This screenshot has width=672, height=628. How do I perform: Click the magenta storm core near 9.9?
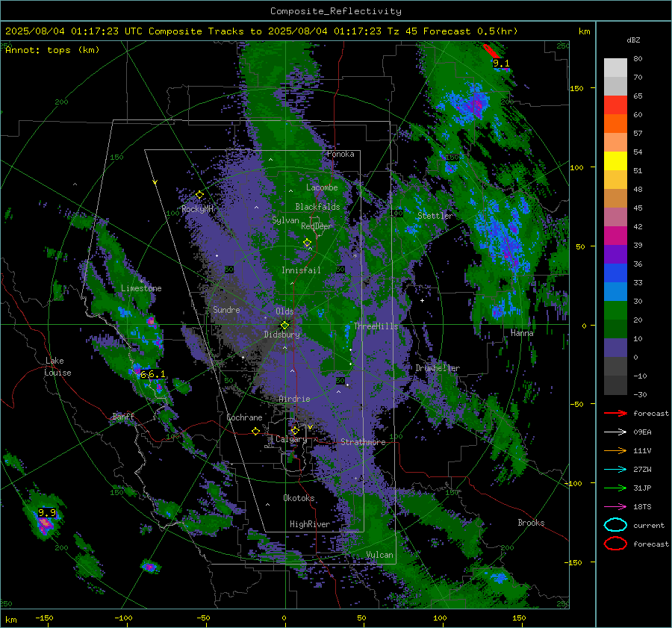pos(45,524)
